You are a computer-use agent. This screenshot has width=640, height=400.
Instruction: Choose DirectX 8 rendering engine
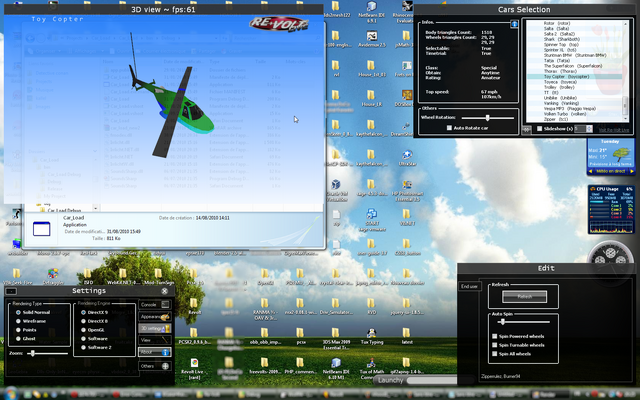click(x=83, y=321)
